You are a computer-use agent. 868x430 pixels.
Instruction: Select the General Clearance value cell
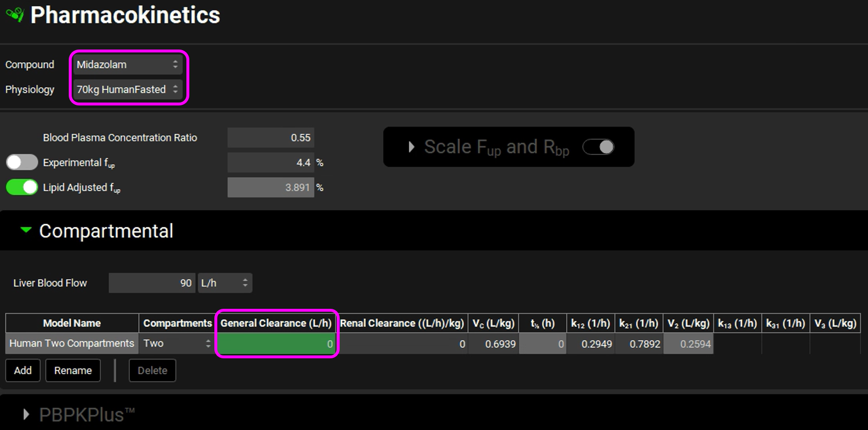coord(277,344)
